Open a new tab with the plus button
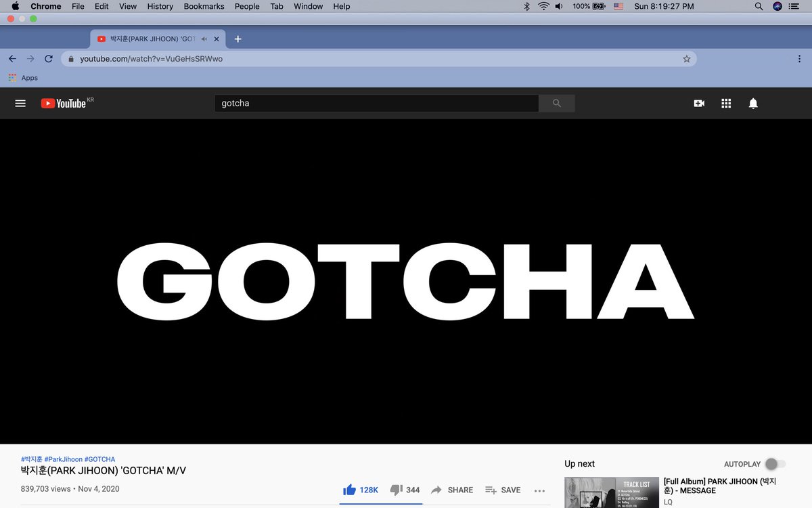 click(238, 39)
